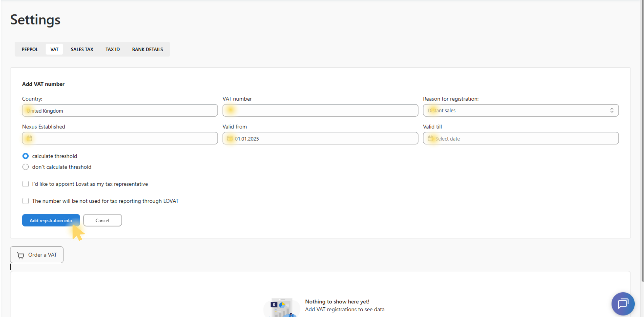Click the Valid from calendar icon
Image resolution: width=644 pixels, height=317 pixels.
[x=230, y=138]
